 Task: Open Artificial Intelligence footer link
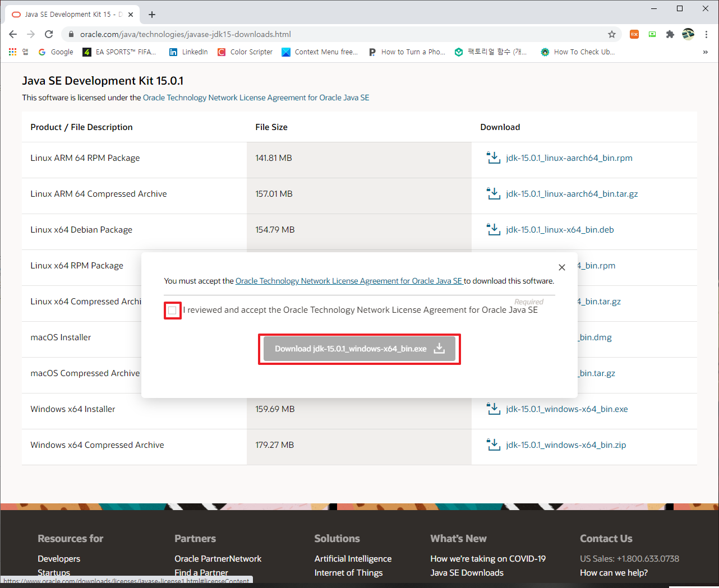[x=353, y=559]
